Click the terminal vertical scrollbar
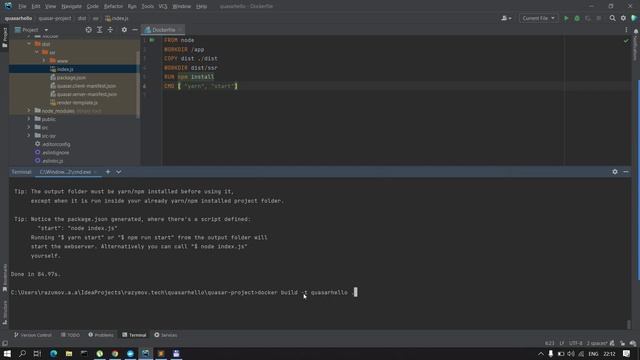This screenshot has height=360, width=640. point(629,324)
